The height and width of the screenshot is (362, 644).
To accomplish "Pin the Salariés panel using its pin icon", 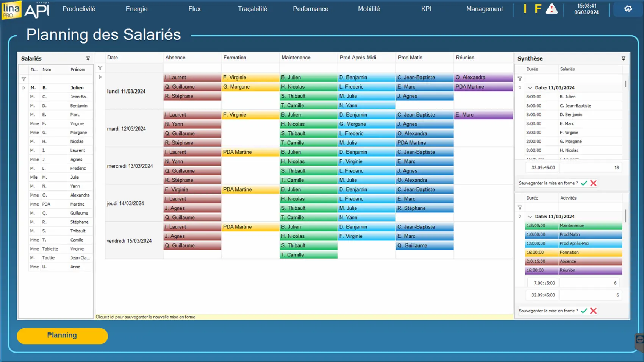I will click(88, 58).
